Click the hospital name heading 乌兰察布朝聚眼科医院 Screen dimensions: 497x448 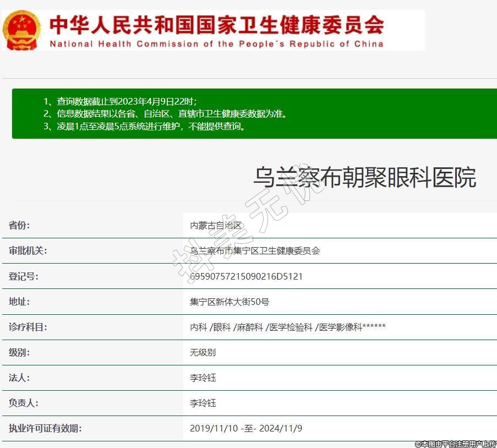364,177
